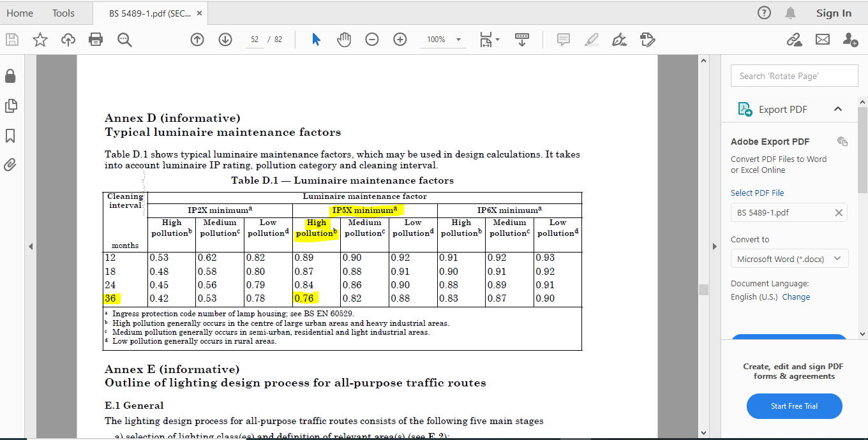868x440 pixels.
Task: Open the sign document pen icon
Action: [619, 40]
